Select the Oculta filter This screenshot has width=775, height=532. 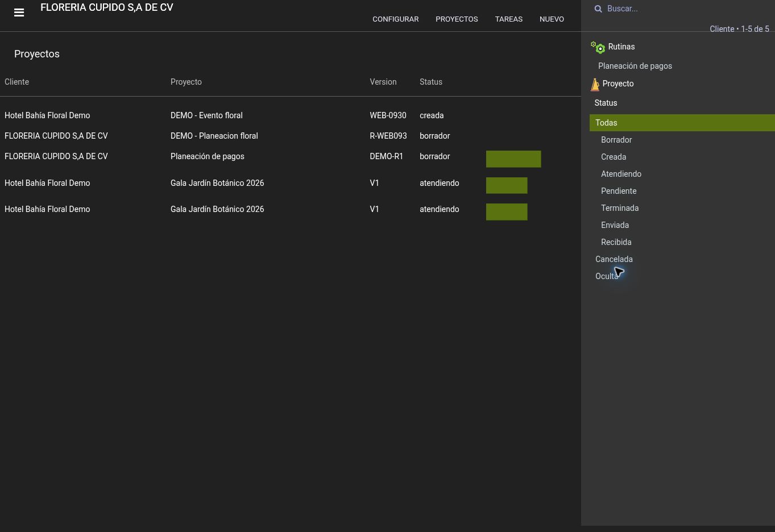pyautogui.click(x=607, y=276)
